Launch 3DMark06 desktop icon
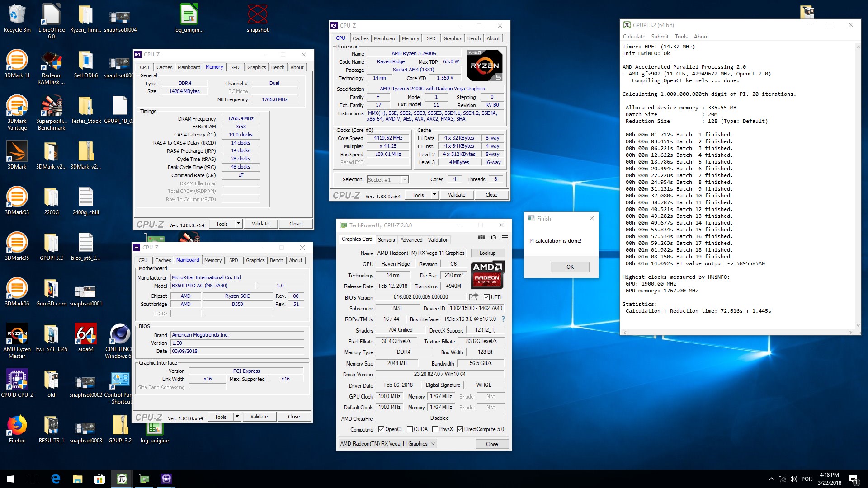 point(17,292)
